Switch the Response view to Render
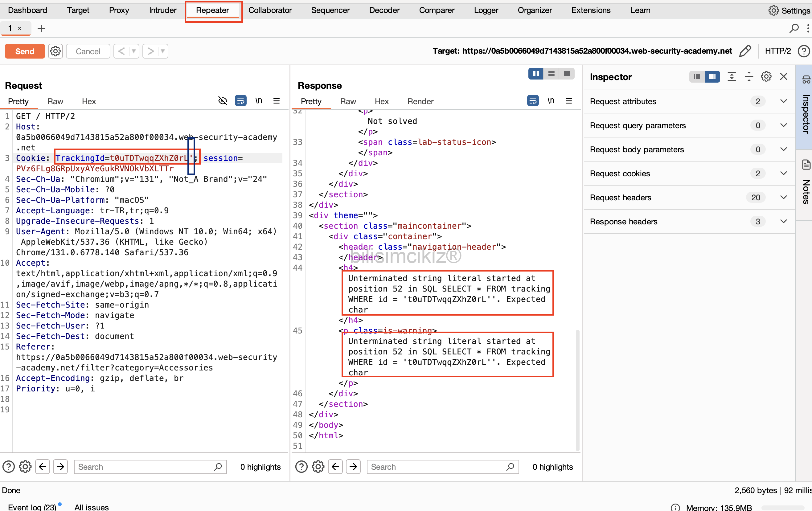 pyautogui.click(x=420, y=101)
